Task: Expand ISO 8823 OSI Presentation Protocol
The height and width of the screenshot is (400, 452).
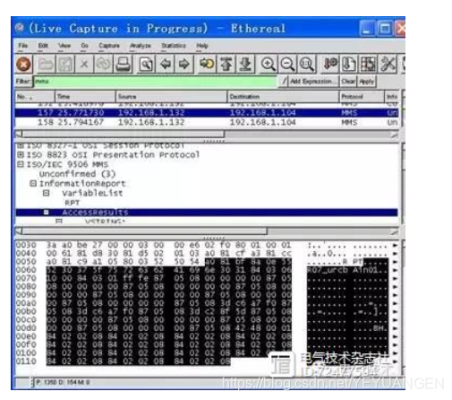Action: pyautogui.click(x=21, y=155)
